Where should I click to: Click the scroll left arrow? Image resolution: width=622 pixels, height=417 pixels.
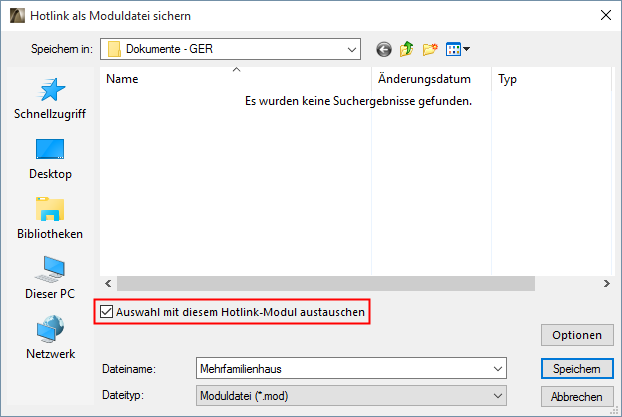tap(108, 283)
